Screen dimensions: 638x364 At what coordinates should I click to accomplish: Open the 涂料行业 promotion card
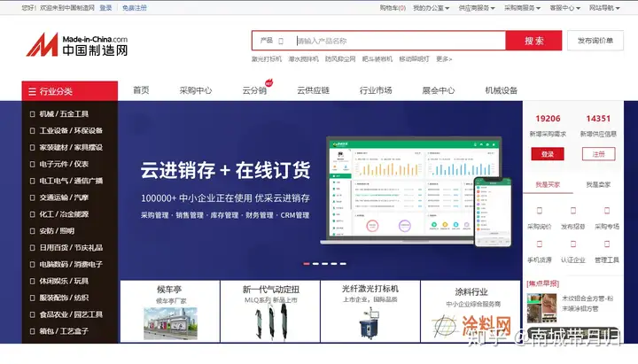[x=471, y=312]
